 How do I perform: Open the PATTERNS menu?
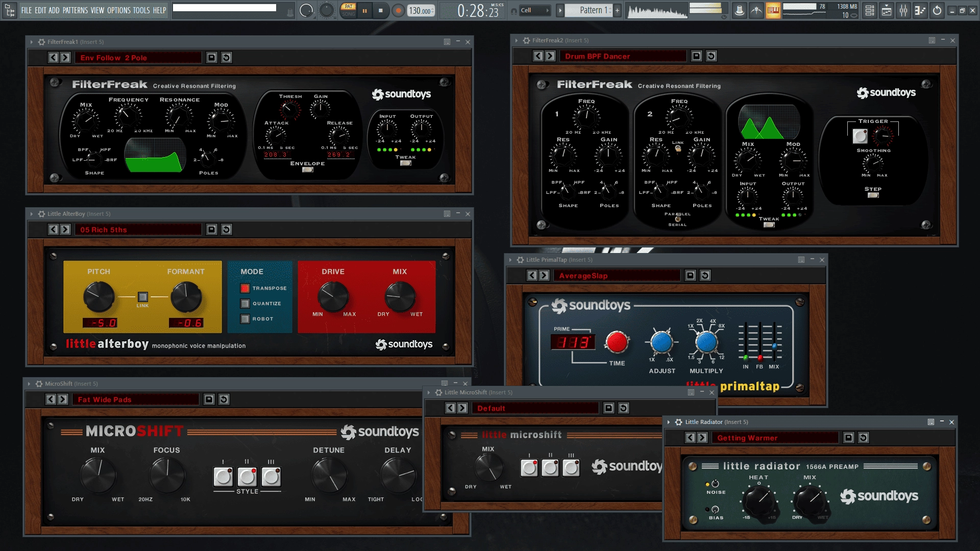click(x=75, y=10)
